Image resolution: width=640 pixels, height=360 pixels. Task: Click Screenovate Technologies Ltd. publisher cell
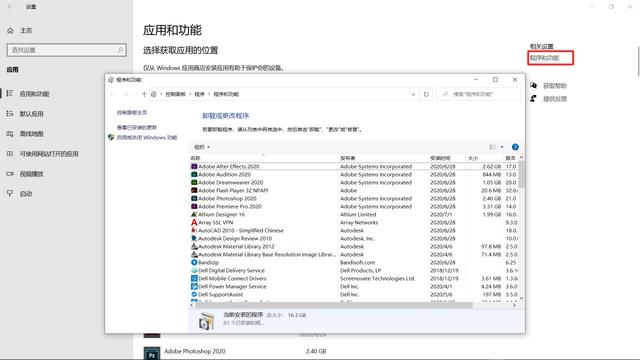pyautogui.click(x=378, y=278)
